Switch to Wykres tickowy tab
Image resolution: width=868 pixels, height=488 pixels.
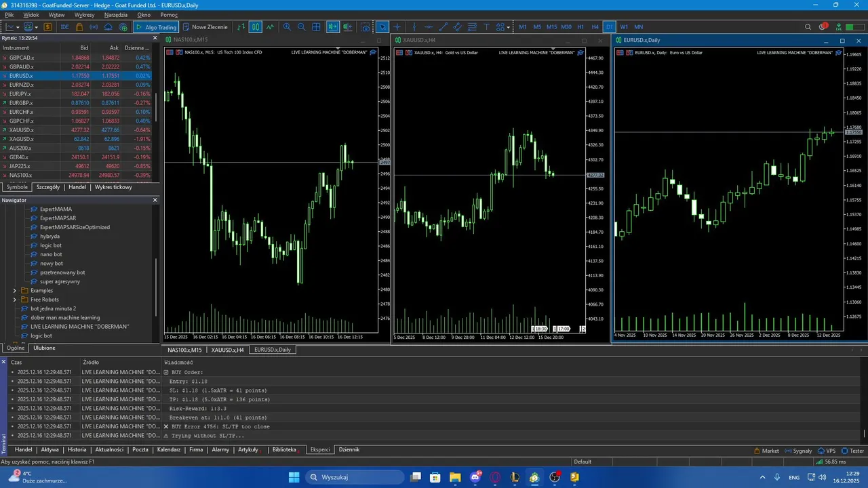113,187
